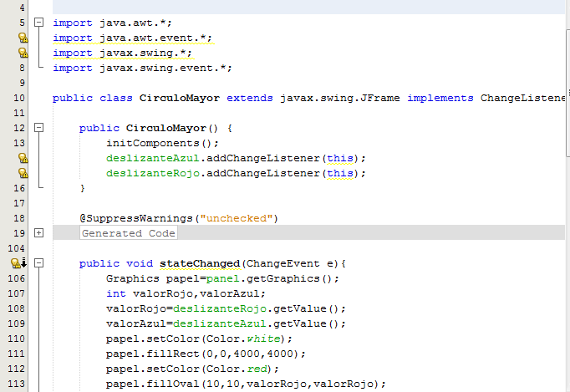Screen dimensions: 570x392
Task: Click 'deslizanteAzul' in the addChangeListener line
Action: [x=153, y=158]
